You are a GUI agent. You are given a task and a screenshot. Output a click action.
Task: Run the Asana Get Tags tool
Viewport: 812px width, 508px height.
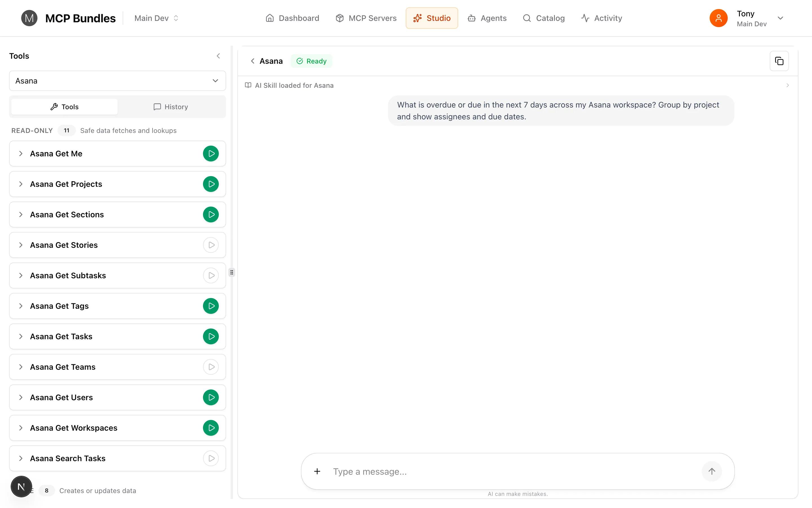point(211,306)
